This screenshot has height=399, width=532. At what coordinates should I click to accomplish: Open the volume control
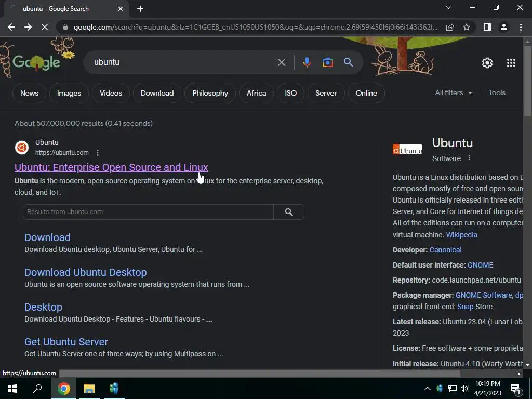[464, 389]
